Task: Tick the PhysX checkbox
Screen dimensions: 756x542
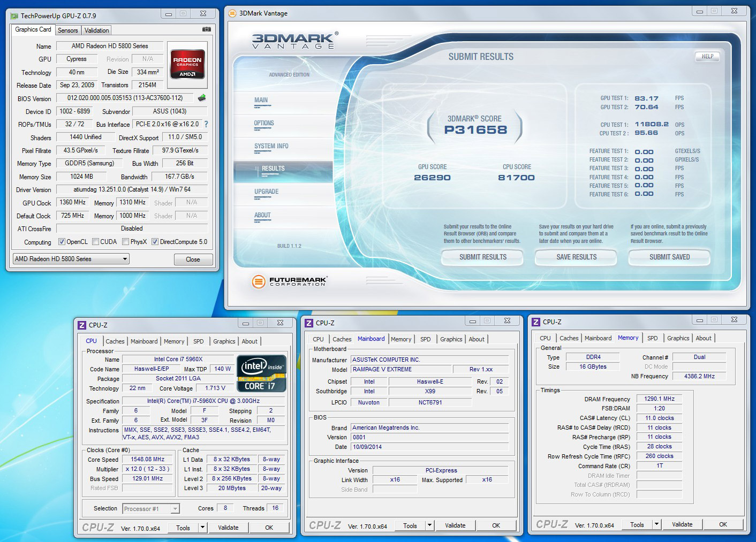Action: [125, 242]
